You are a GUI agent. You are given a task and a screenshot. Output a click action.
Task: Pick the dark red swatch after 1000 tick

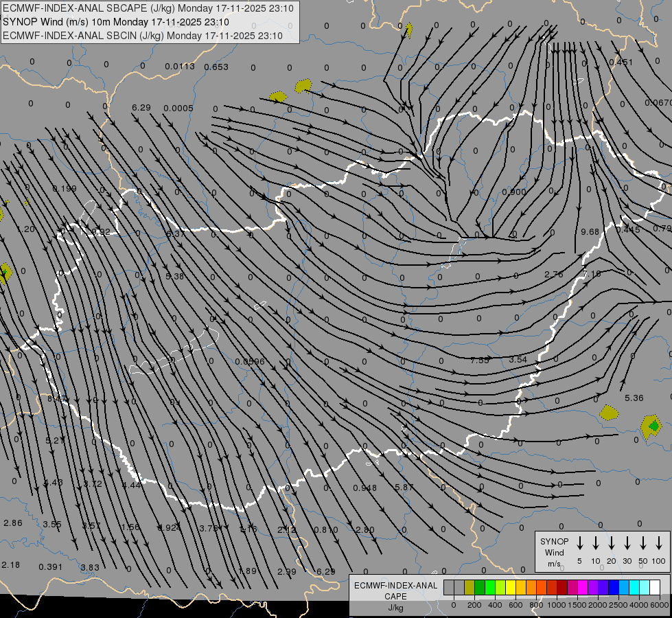(562, 587)
